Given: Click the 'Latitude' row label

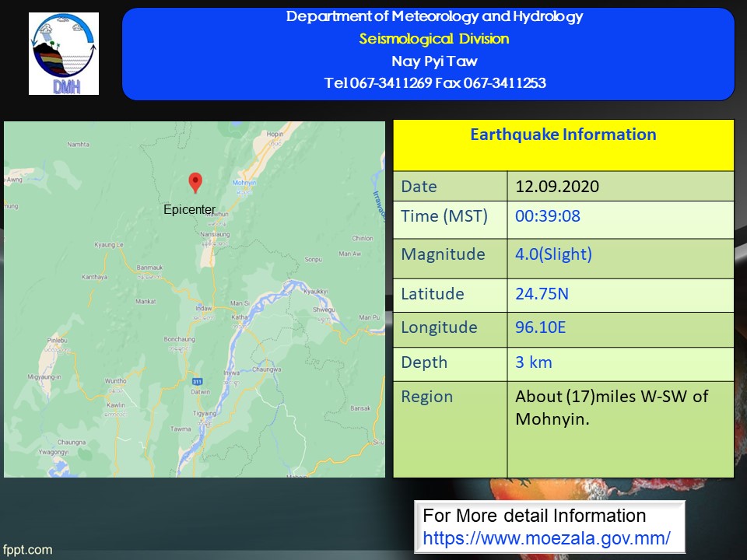Looking at the screenshot, I should coord(432,294).
